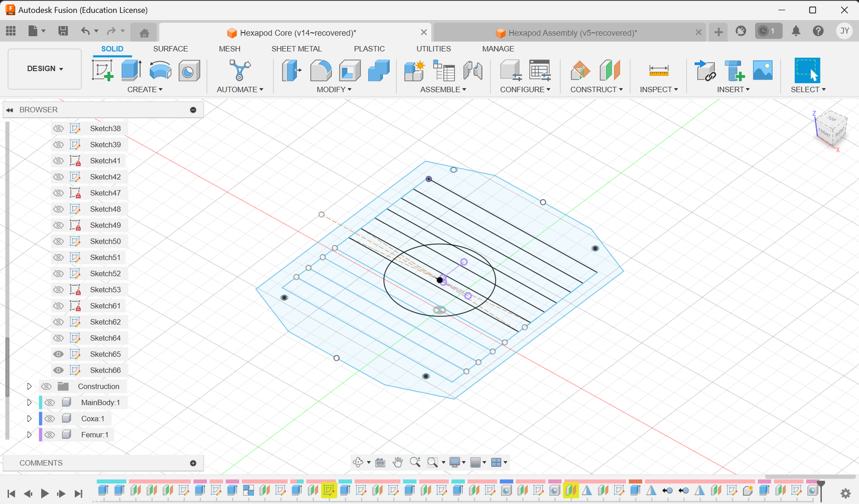859x504 pixels.
Task: Switch to the Hexapod Assembly document tab
Action: click(x=572, y=33)
